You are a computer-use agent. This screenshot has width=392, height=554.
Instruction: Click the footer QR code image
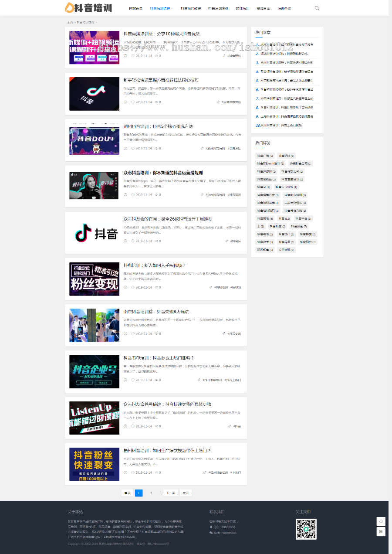(x=306, y=529)
